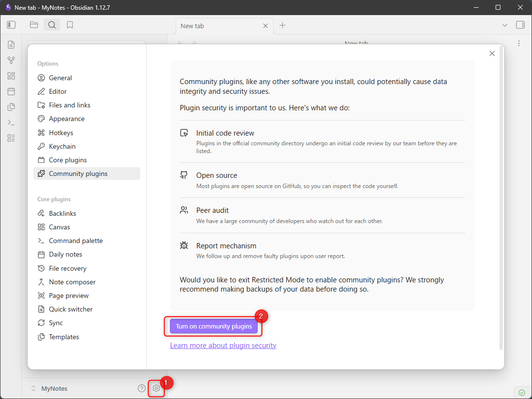The width and height of the screenshot is (532, 399).
Task: Open the help question mark icon
Action: coord(142,388)
